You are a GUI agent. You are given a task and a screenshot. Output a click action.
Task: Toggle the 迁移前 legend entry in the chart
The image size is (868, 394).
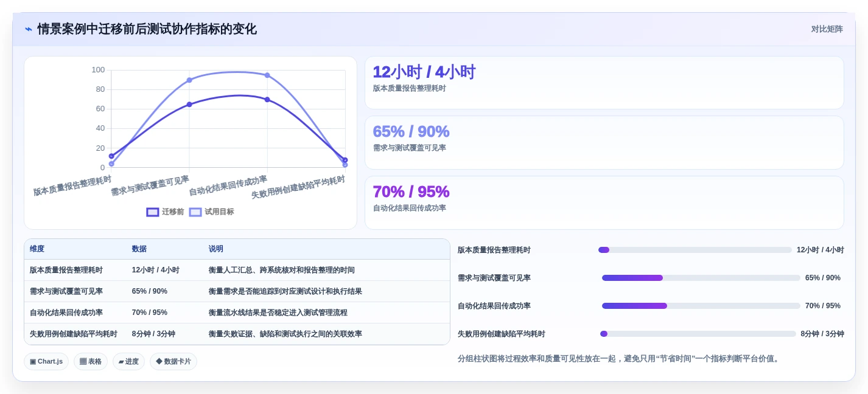pyautogui.click(x=166, y=212)
